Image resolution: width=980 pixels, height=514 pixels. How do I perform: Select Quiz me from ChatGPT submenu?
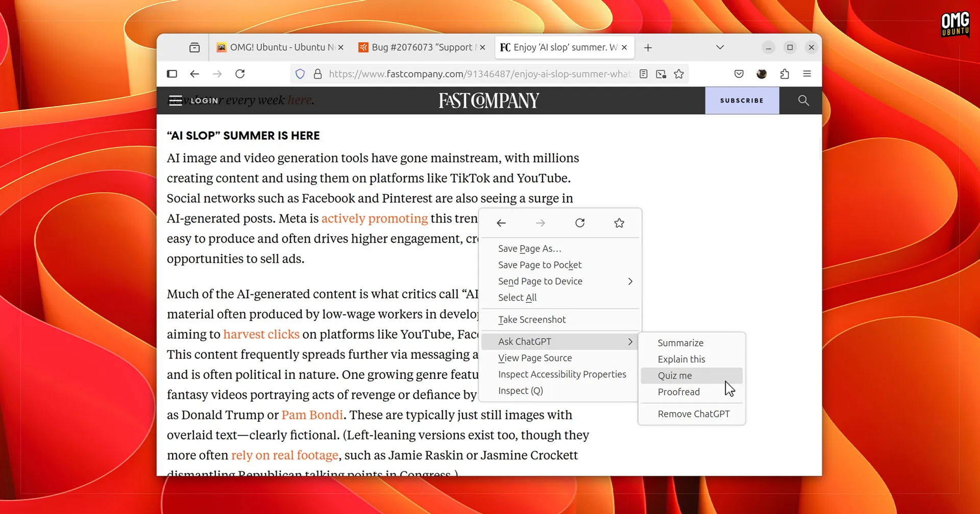tap(675, 376)
